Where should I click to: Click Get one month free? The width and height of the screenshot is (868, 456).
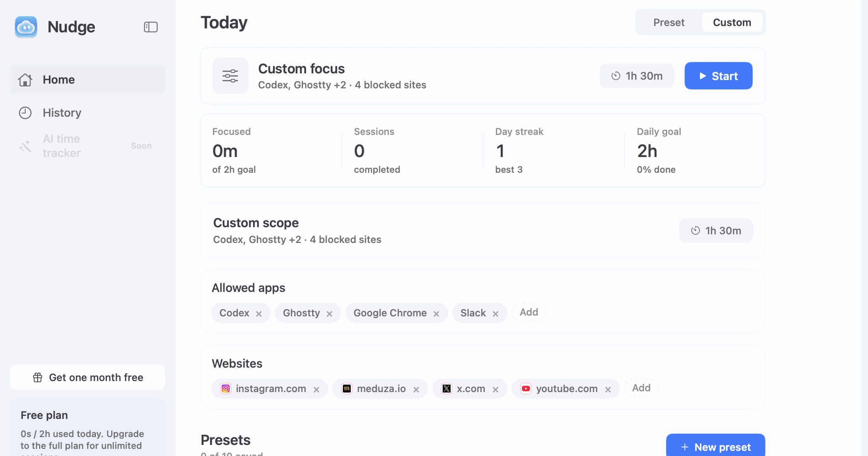tap(88, 378)
